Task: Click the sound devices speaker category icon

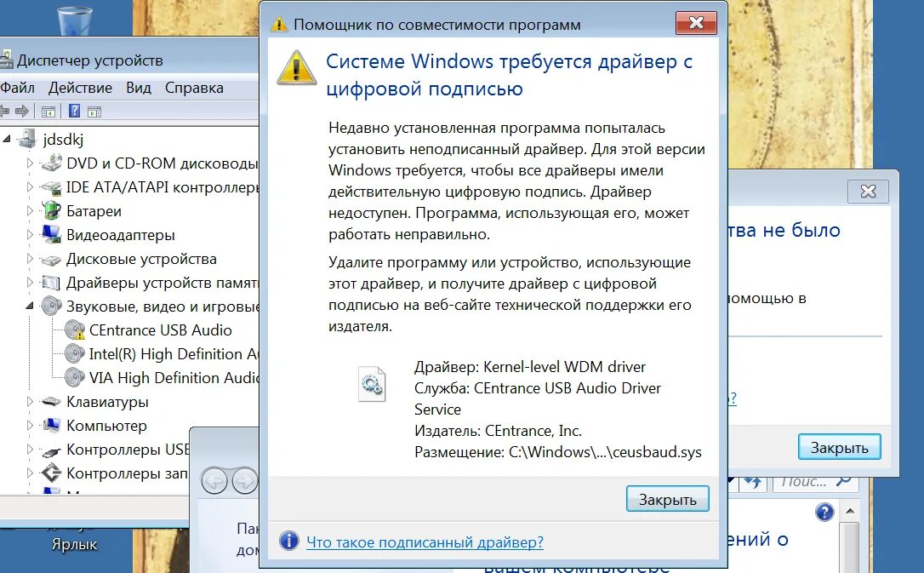Action: tap(51, 306)
